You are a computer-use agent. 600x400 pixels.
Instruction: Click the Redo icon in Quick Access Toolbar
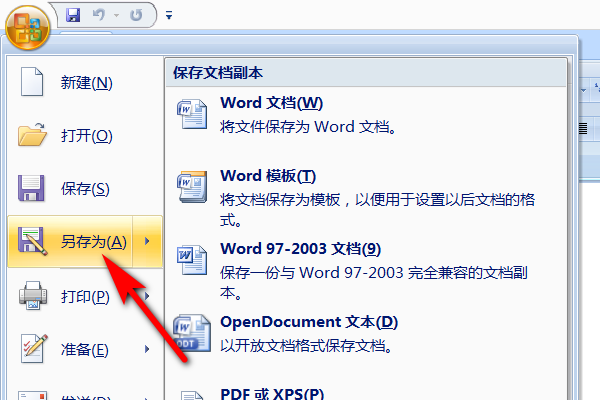pos(136,15)
